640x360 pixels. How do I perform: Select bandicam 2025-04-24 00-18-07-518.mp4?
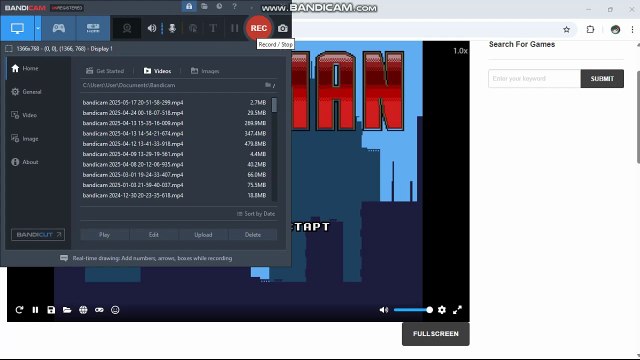(x=174, y=113)
